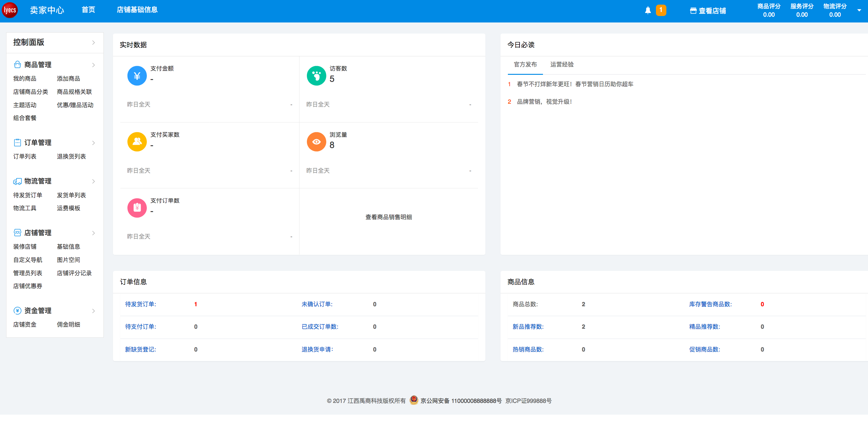
Task: Open 组合套餐 in sidebar
Action: tap(25, 118)
